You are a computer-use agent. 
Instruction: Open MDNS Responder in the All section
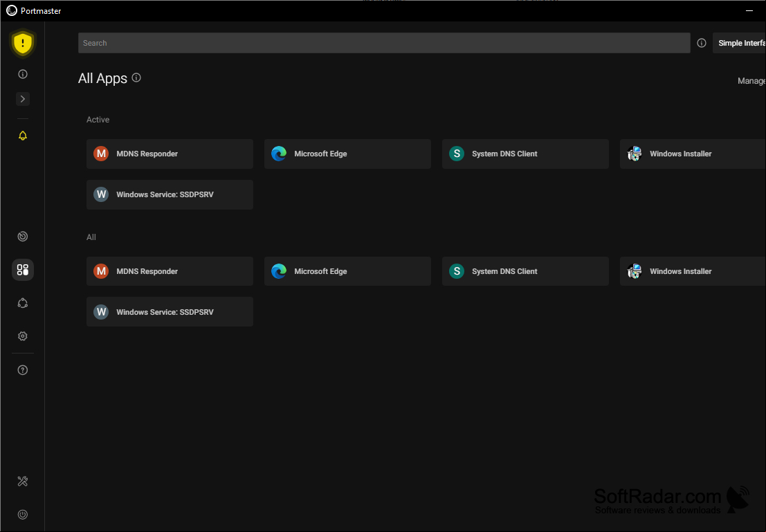click(x=170, y=271)
